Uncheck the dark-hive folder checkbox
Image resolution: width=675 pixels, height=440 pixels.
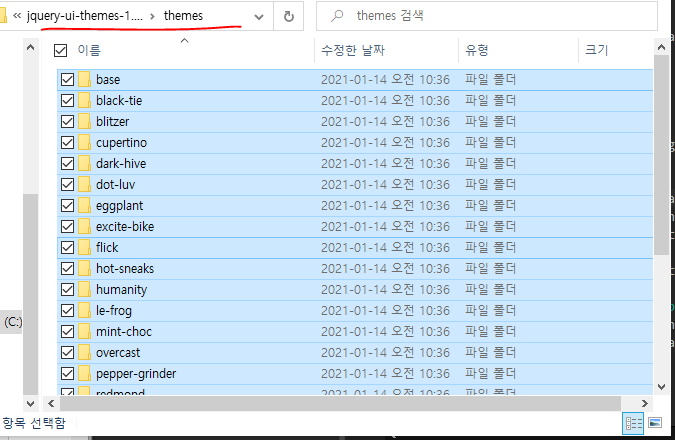pyautogui.click(x=68, y=164)
